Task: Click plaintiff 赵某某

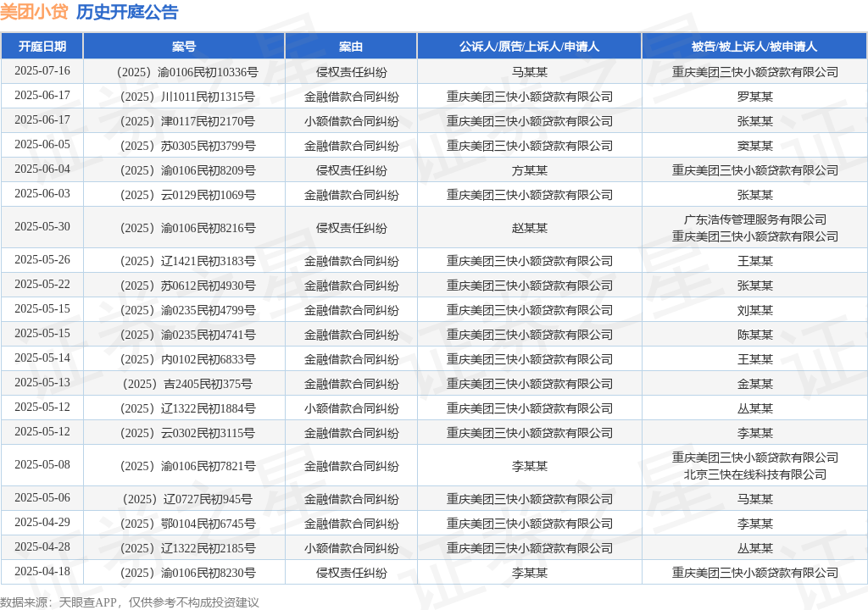Action: pos(529,228)
